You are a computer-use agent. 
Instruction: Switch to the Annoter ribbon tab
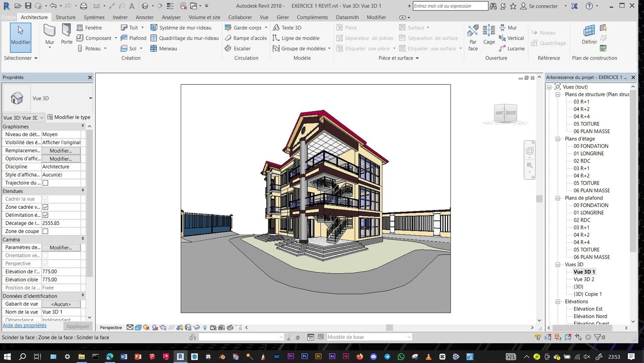click(x=144, y=17)
